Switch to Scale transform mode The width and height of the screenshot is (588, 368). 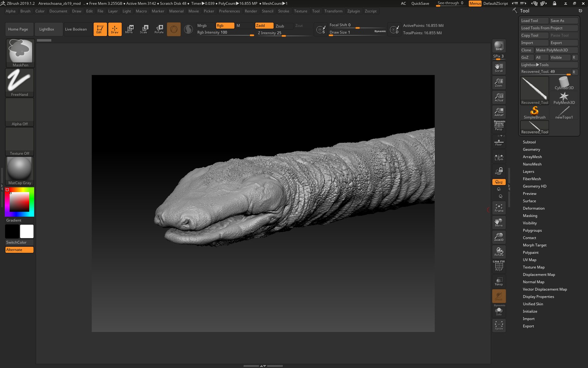pos(144,29)
